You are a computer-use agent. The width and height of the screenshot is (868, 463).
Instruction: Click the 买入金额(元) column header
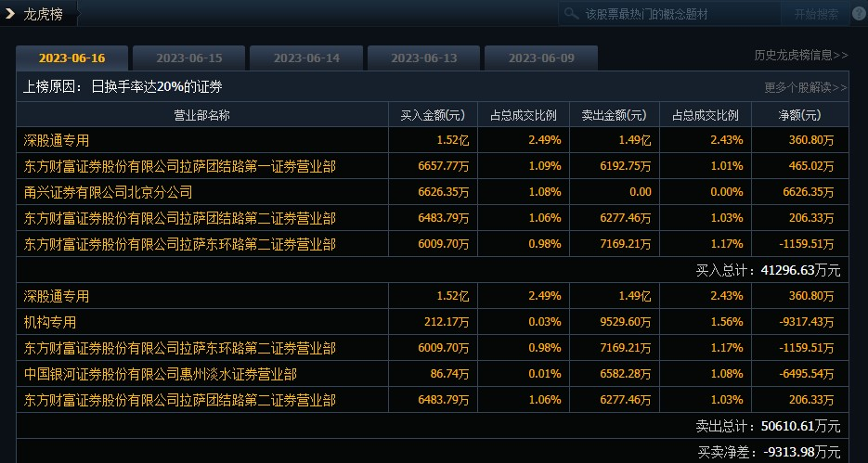pos(433,115)
